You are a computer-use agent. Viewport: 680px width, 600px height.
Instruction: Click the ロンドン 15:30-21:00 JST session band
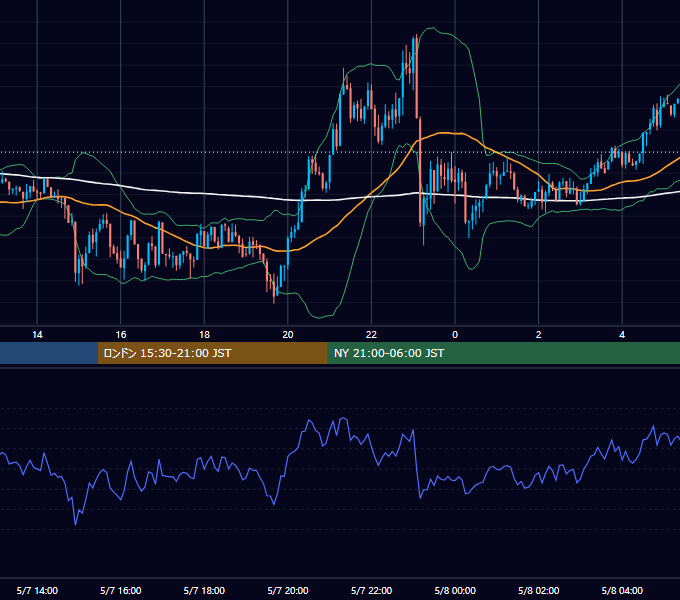[212, 353]
